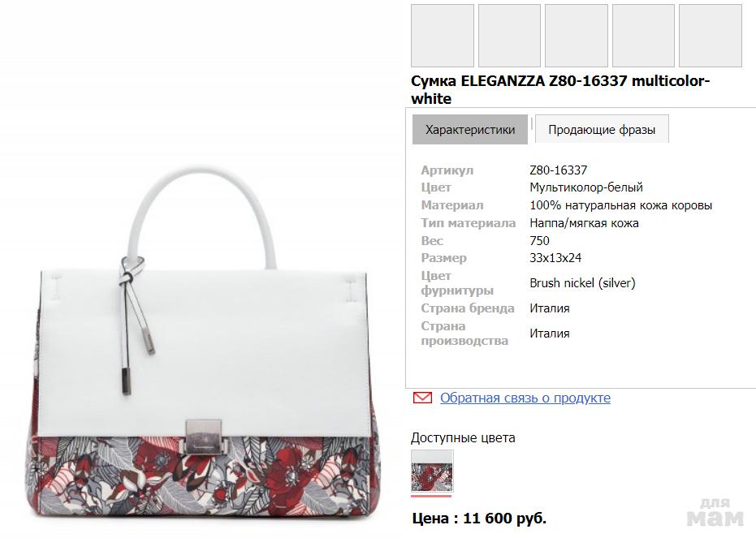Pick the fifth gallery thumbnail box
756x538 pixels.
coord(711,36)
